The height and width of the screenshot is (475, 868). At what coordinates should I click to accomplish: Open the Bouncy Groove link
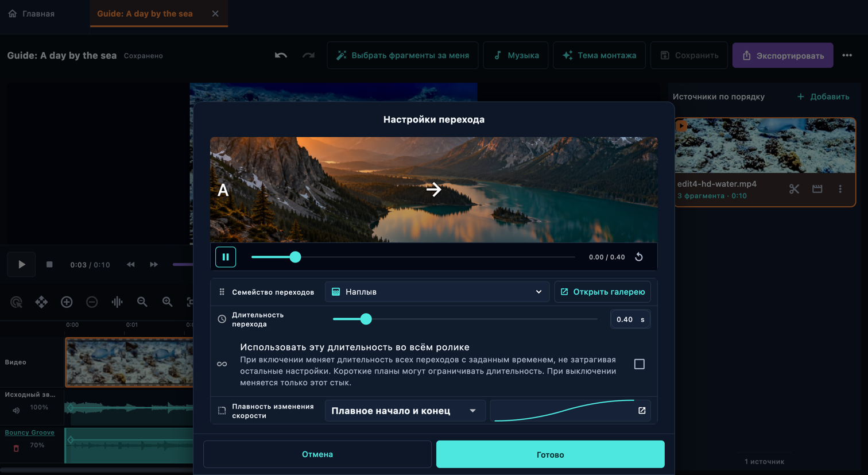pos(30,432)
